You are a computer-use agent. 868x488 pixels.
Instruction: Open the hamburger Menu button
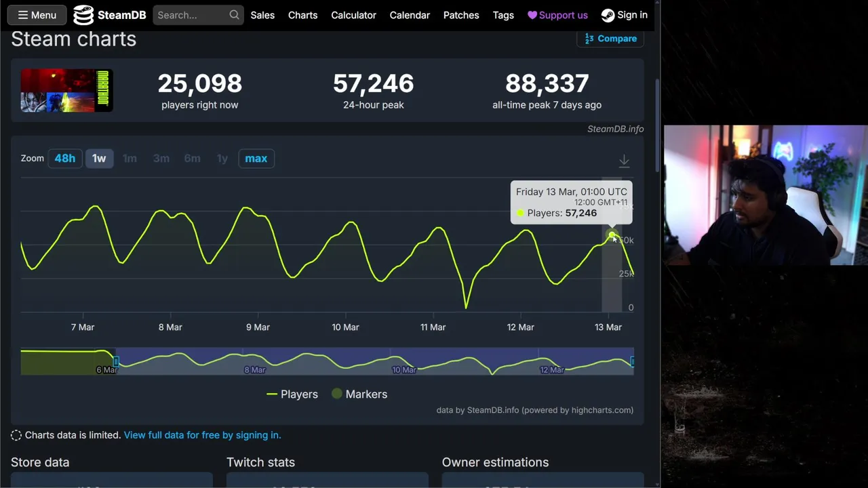tap(37, 15)
